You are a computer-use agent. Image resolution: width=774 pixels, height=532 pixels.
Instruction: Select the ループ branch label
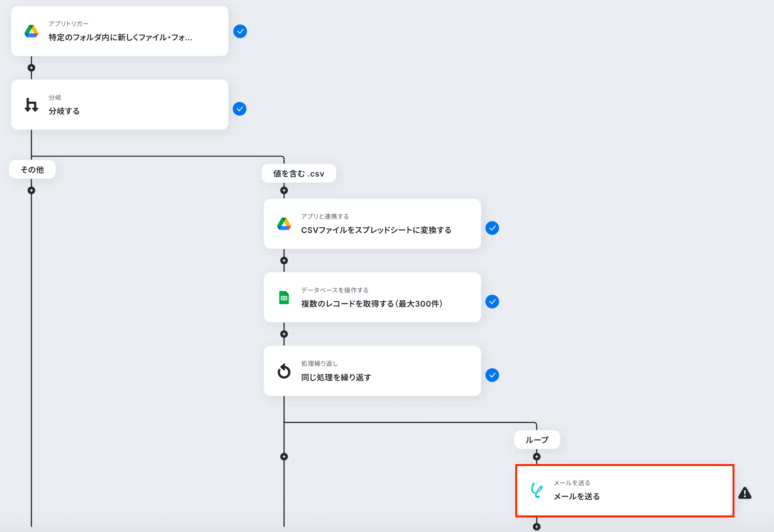537,440
